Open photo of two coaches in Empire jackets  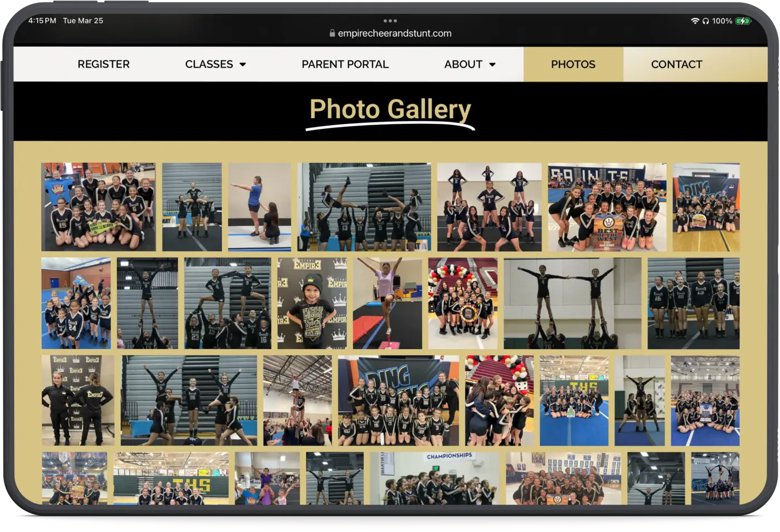click(78, 400)
